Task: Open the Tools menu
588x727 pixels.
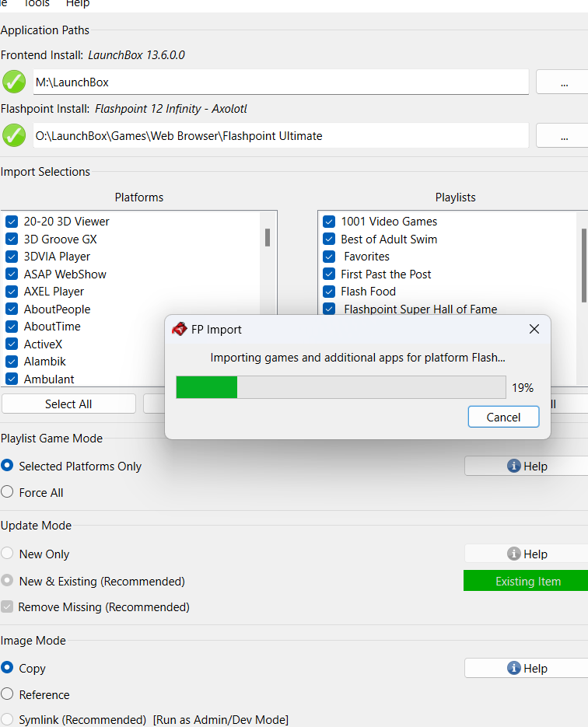Action: (x=37, y=4)
